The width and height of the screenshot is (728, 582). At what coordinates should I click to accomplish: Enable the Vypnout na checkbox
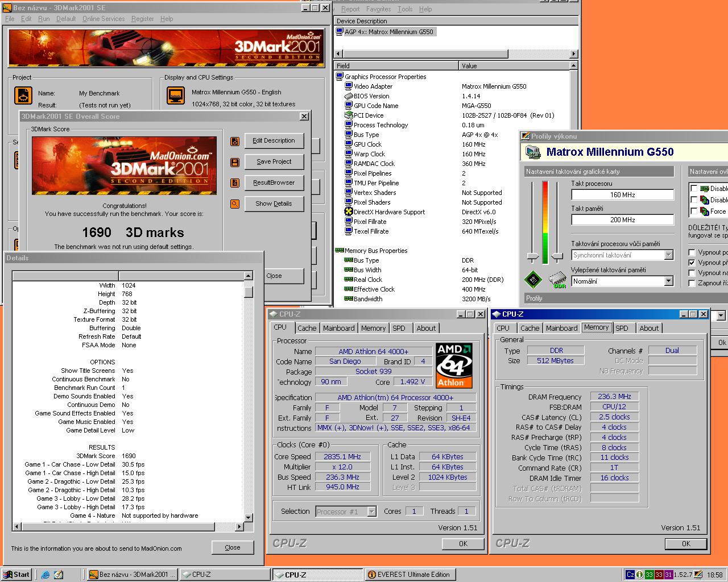coord(692,273)
